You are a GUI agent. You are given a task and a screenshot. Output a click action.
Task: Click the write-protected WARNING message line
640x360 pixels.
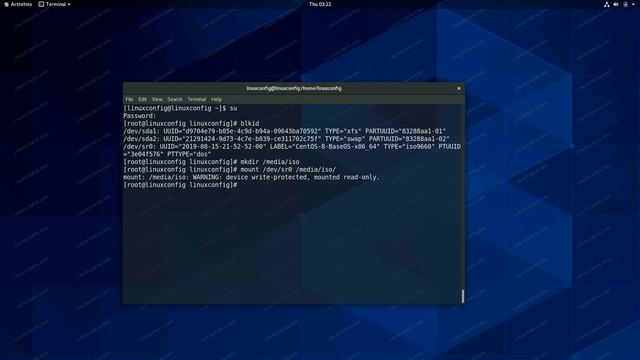coord(251,177)
